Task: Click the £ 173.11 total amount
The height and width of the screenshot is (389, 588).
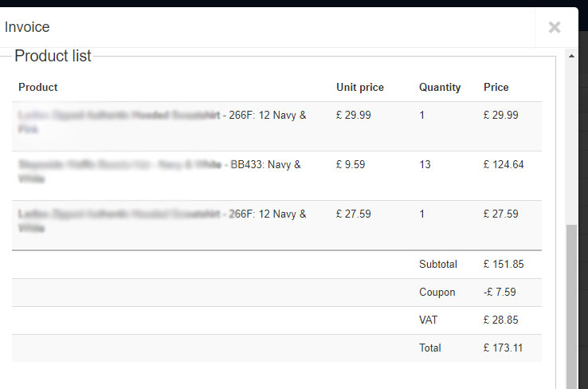Action: (x=504, y=348)
